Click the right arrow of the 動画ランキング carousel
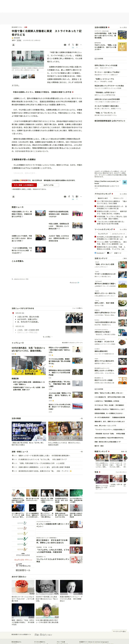Viewport: 129px width, 644px height. 126,458
